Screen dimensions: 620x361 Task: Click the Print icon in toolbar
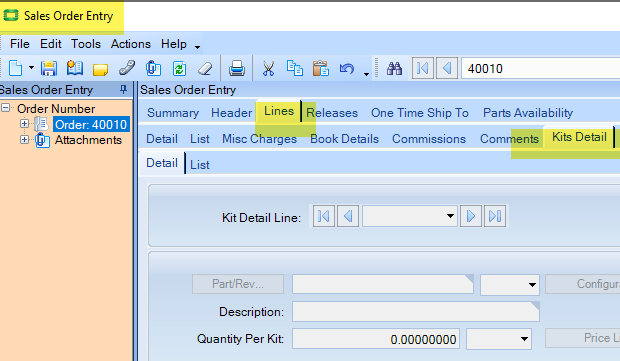[236, 68]
